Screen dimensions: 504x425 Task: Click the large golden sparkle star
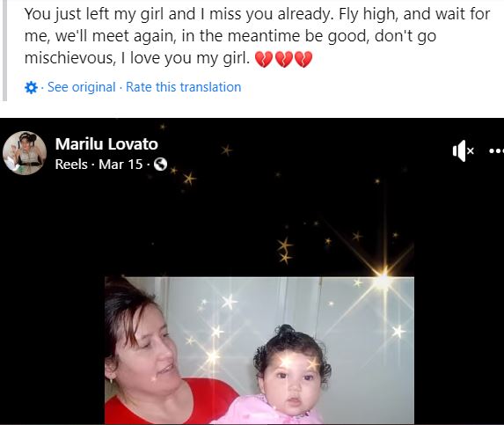(x=384, y=275)
